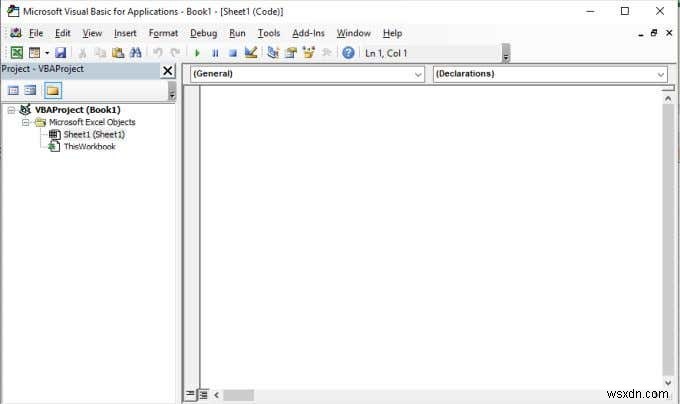Open the Debug menu
The height and width of the screenshot is (404, 680).
click(203, 33)
